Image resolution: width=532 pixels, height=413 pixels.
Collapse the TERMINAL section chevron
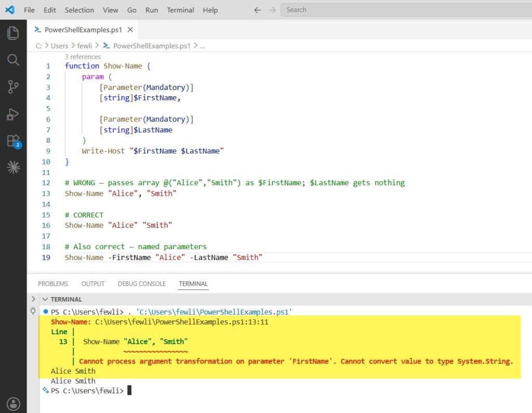(x=45, y=299)
